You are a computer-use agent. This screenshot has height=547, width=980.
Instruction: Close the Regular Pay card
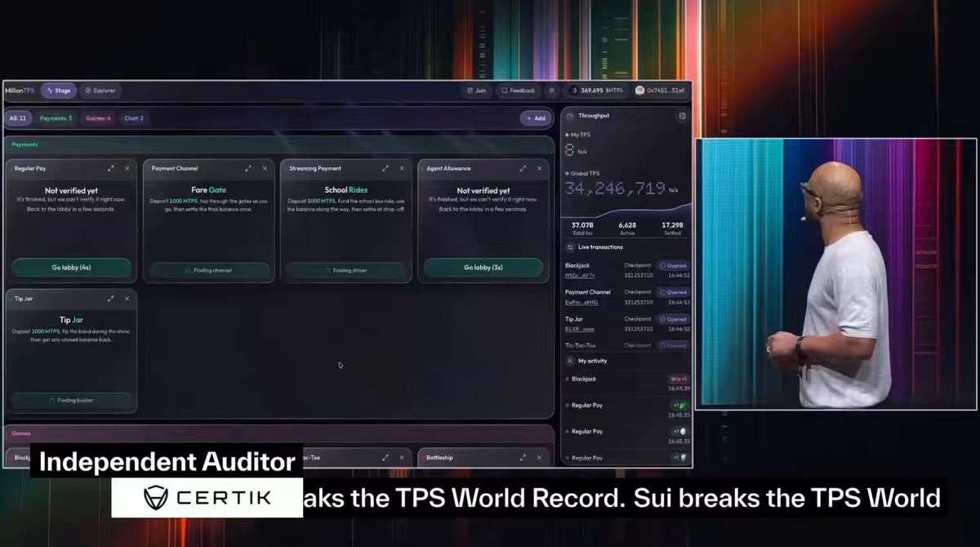127,168
